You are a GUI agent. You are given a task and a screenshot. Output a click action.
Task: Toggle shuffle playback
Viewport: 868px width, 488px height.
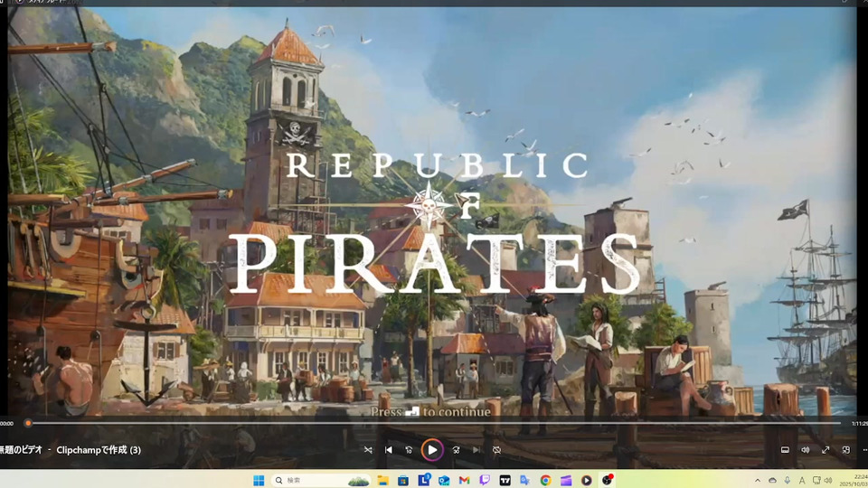pyautogui.click(x=368, y=450)
